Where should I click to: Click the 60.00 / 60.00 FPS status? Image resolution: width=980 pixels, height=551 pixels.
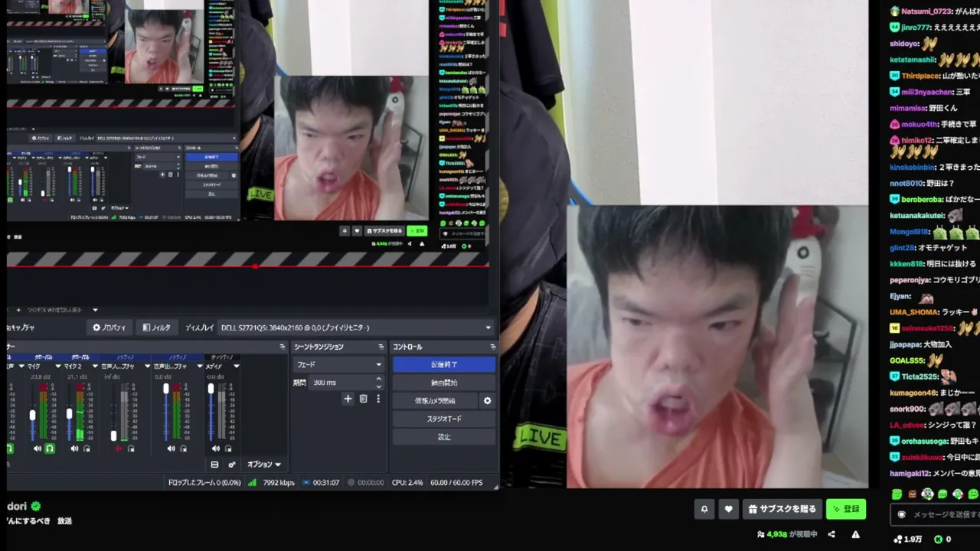[456, 483]
